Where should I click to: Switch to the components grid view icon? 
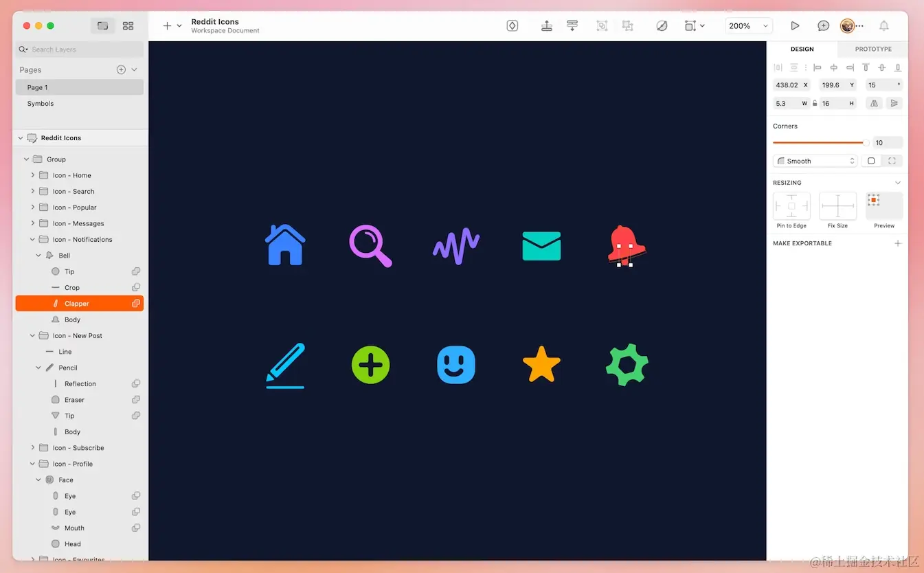point(128,25)
